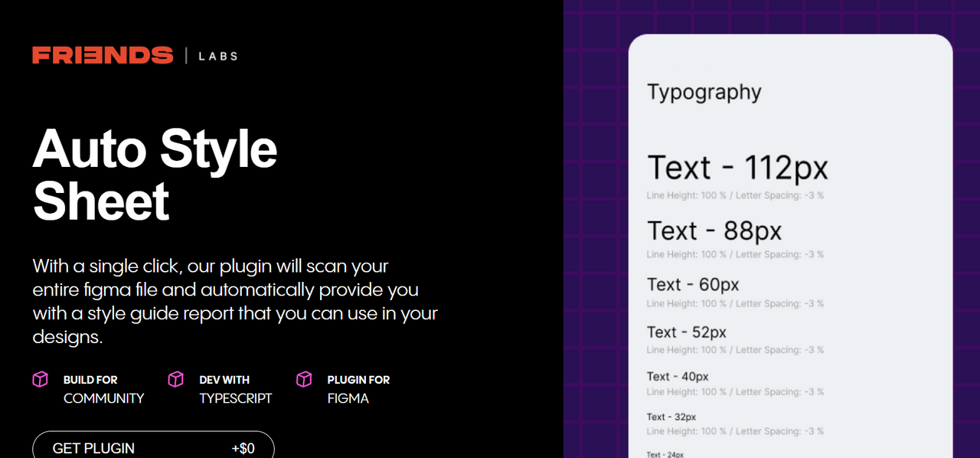Click the TYPESCRIPT text
Image resolution: width=980 pixels, height=458 pixels.
pos(236,398)
